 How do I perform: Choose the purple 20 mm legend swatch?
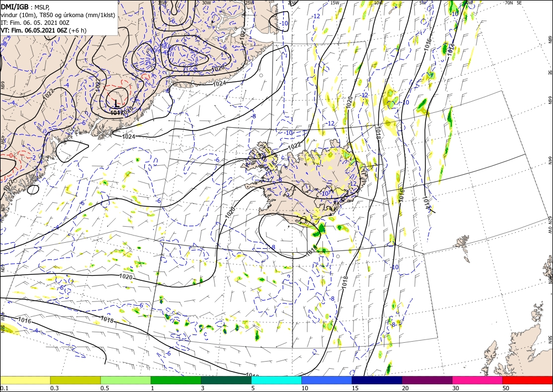click(427, 380)
